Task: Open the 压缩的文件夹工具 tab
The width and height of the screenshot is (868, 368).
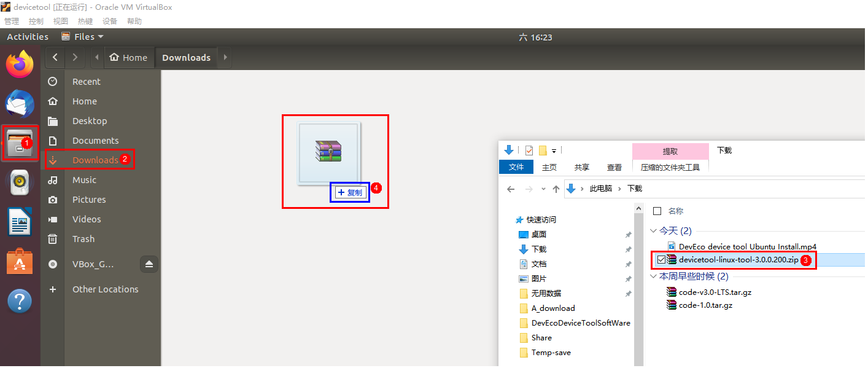Action: coord(670,166)
